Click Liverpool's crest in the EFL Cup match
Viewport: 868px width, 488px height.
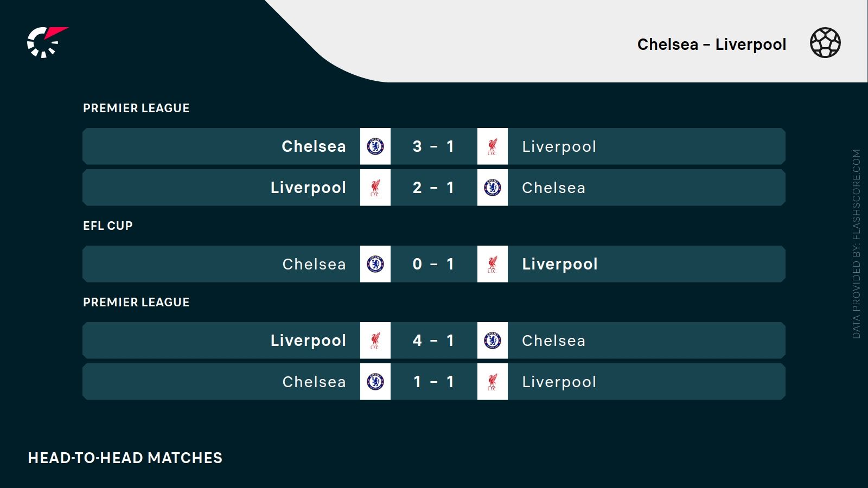[x=493, y=264]
